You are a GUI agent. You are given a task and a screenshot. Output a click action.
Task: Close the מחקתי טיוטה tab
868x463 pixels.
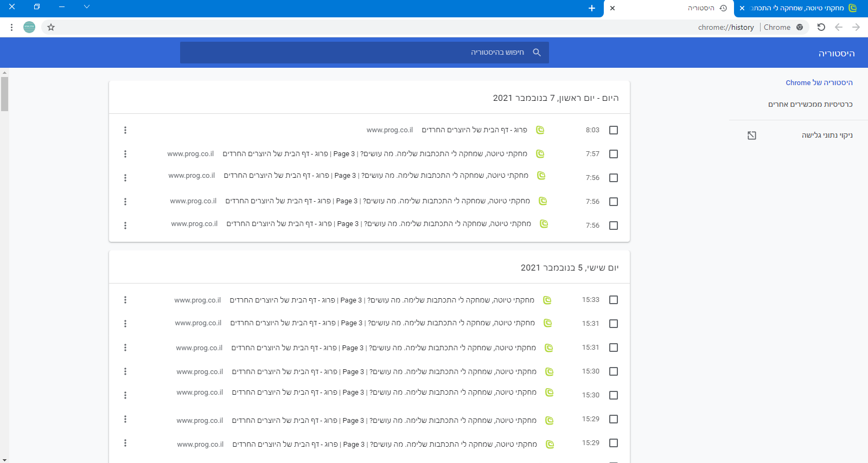pyautogui.click(x=742, y=8)
